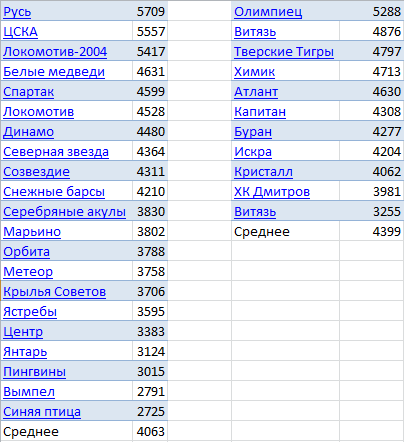Select the cell with value 5709

coord(151,12)
